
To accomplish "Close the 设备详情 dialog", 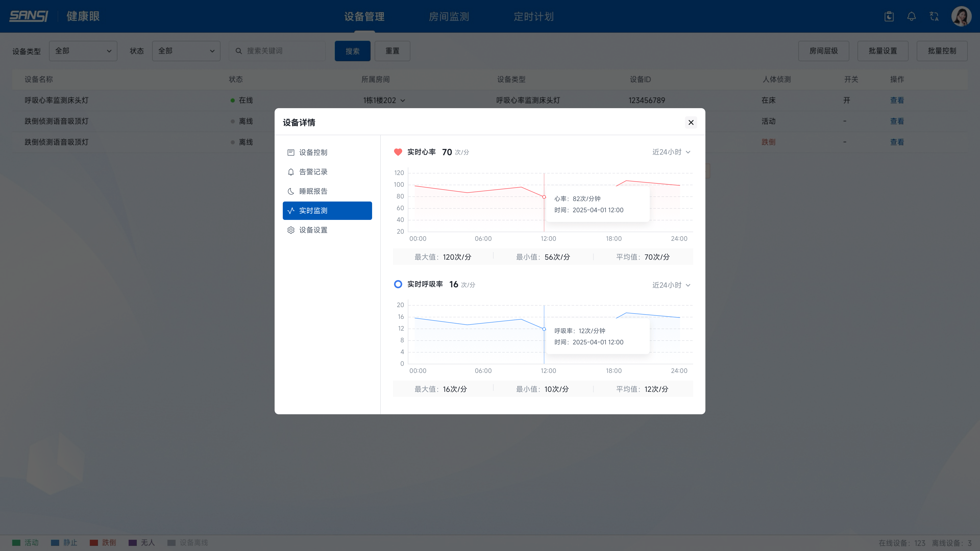I will [691, 122].
